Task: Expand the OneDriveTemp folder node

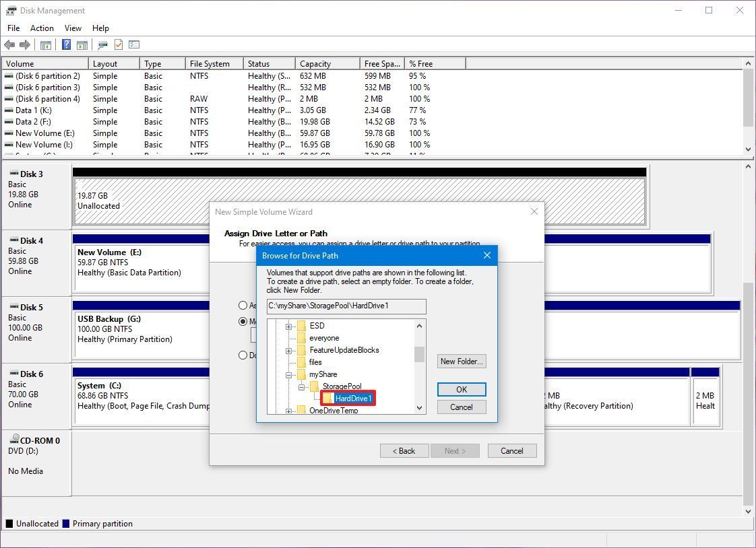Action: (x=289, y=411)
